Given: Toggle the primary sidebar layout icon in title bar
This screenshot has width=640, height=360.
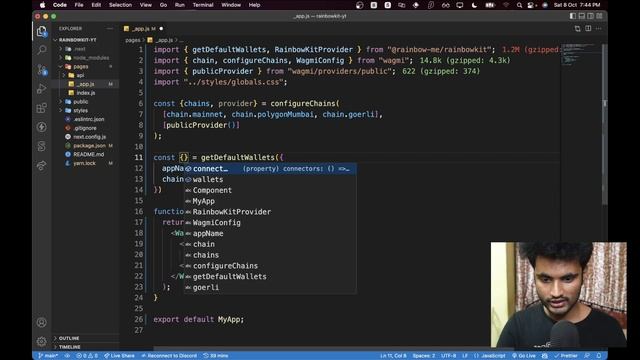Looking at the screenshot, I should (573, 16).
